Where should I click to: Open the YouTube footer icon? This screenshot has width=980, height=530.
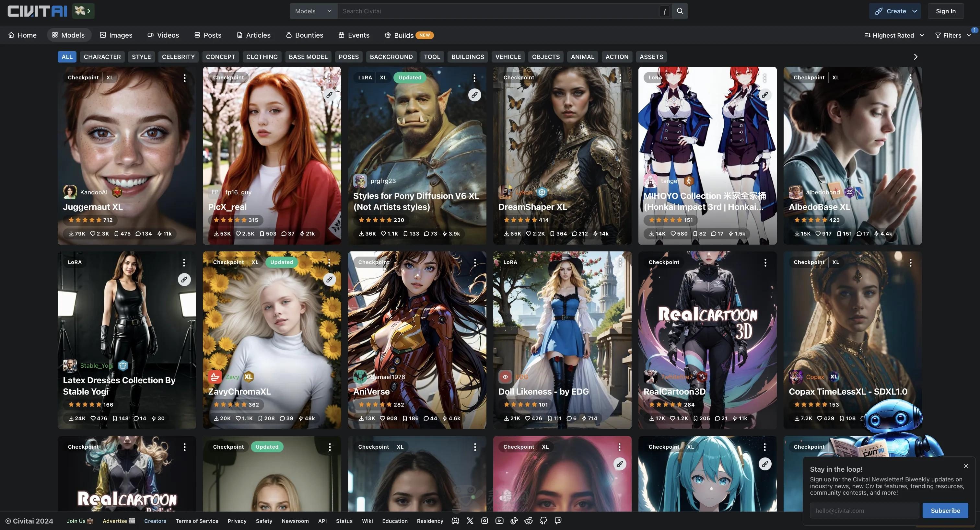click(x=499, y=521)
